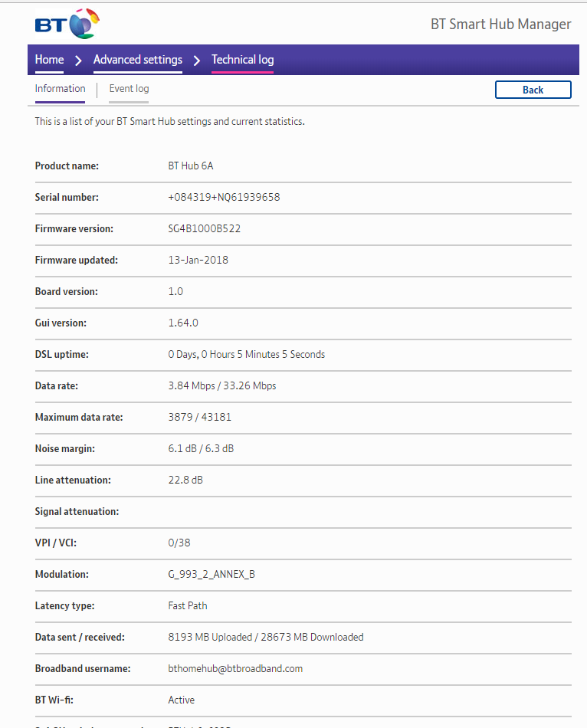Switch to the Event log tab

(x=129, y=89)
